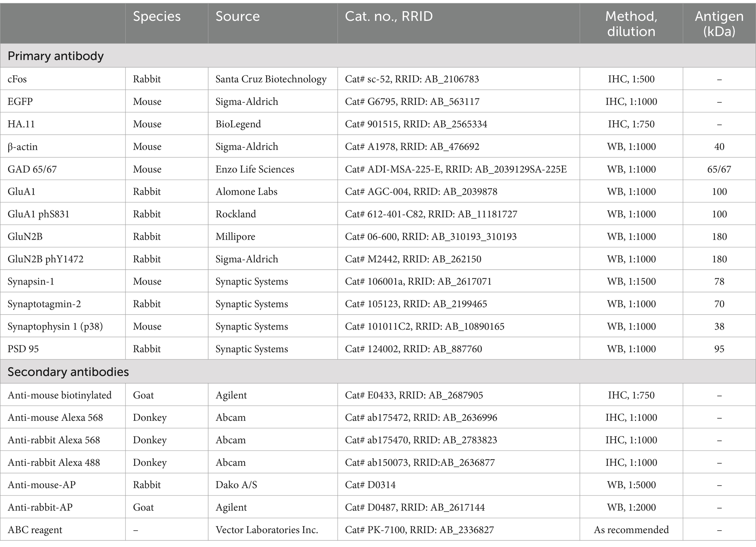This screenshot has height=547, width=756.
Task: Click the '95' antigen size cell
Action: 719,349
